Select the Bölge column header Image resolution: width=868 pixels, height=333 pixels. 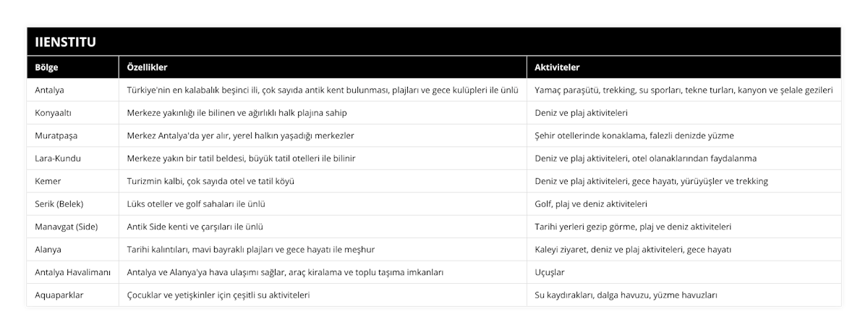click(x=73, y=67)
